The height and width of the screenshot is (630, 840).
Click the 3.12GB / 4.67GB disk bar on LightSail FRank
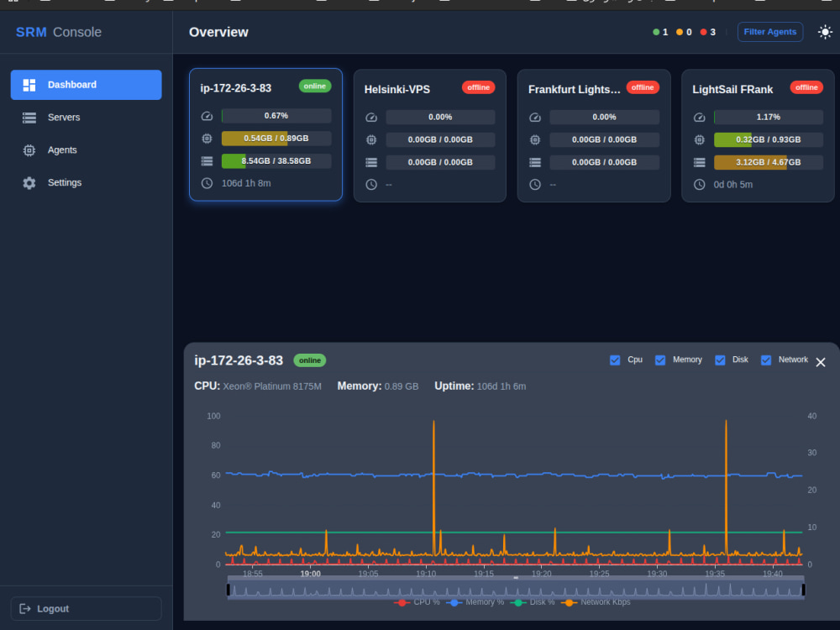coord(769,162)
